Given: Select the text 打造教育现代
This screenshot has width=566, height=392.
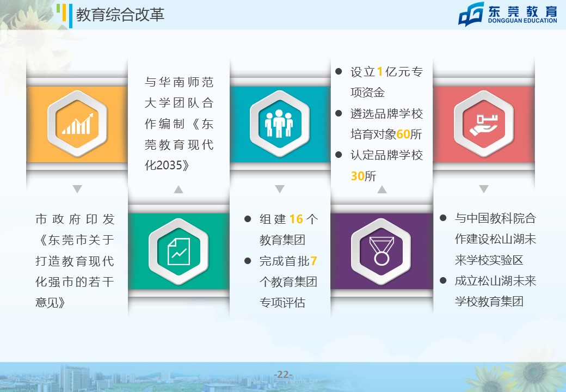Looking at the screenshot, I should coord(75,261).
